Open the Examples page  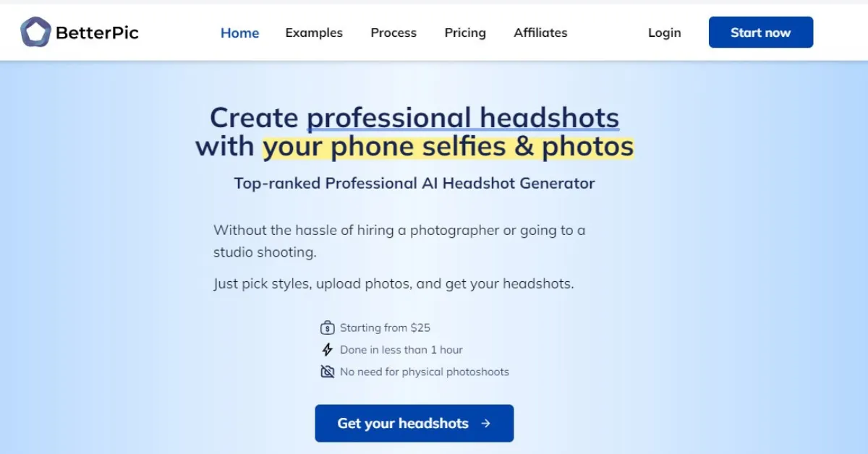pyautogui.click(x=314, y=33)
